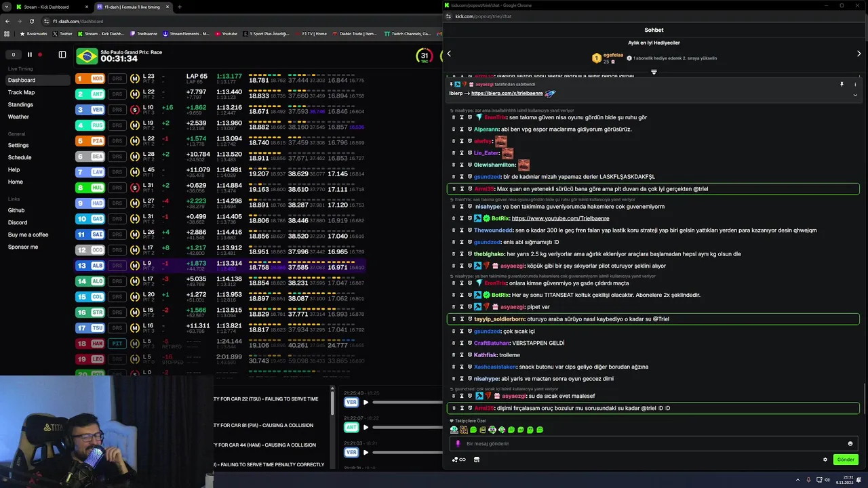Click the purple microphone icon in chat input
The height and width of the screenshot is (488, 868).
458,444
